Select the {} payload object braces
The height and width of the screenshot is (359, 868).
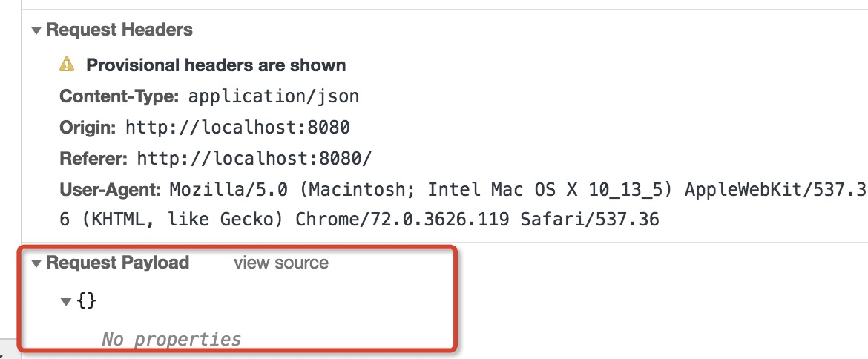pyautogui.click(x=86, y=301)
